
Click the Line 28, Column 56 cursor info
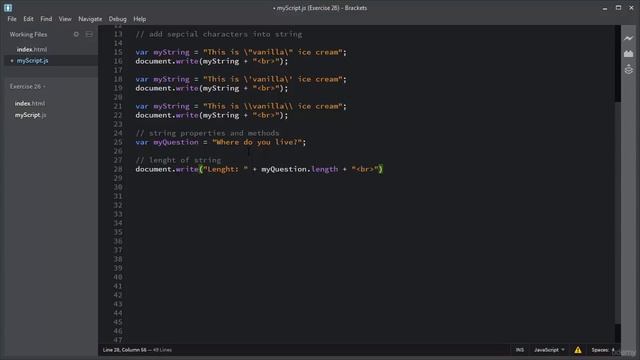point(124,350)
